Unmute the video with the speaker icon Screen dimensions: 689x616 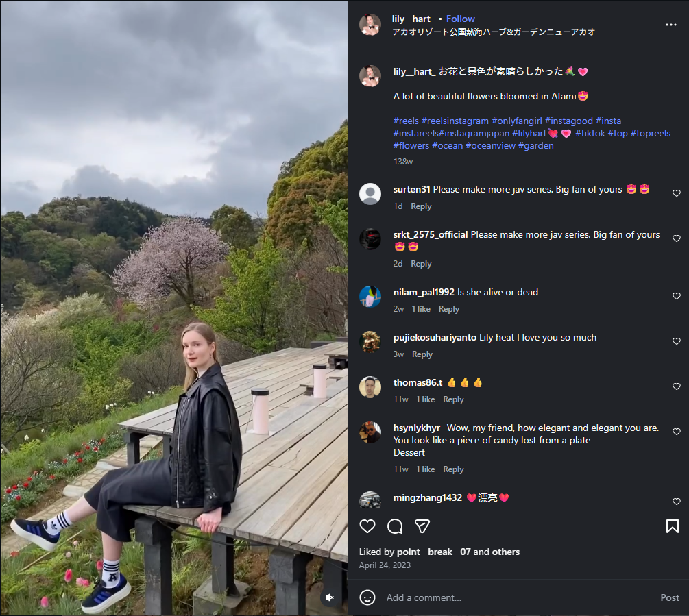point(330,597)
